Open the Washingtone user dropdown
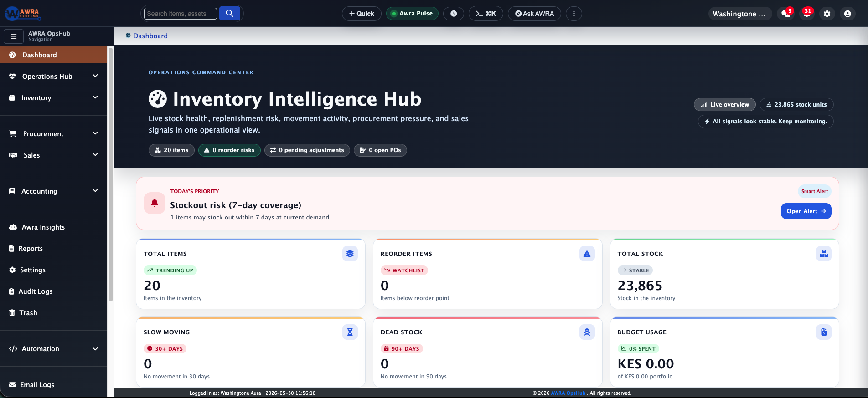The image size is (868, 398). pyautogui.click(x=740, y=14)
